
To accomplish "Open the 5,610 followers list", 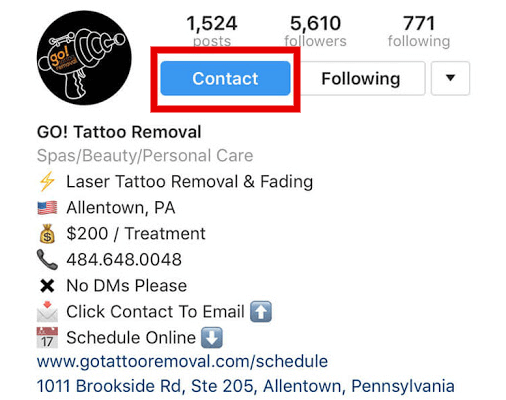I will pos(315,31).
